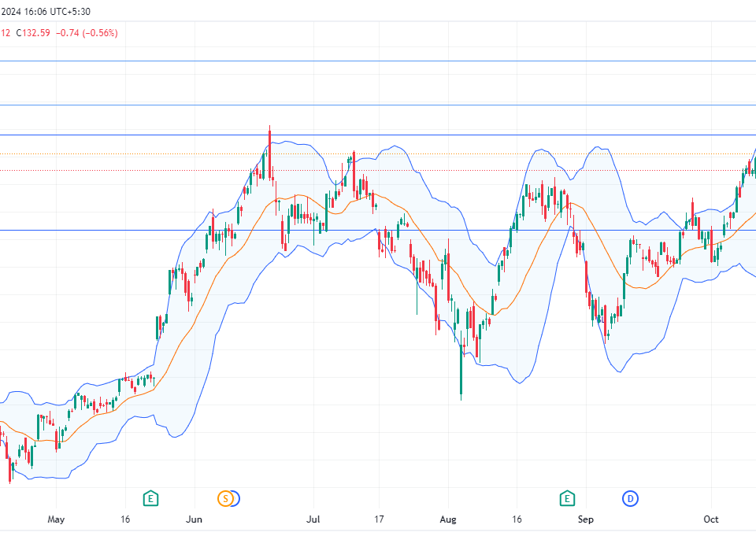The image size is (756, 558).
Task: Click the Jun label on the time axis
Action: tap(194, 519)
